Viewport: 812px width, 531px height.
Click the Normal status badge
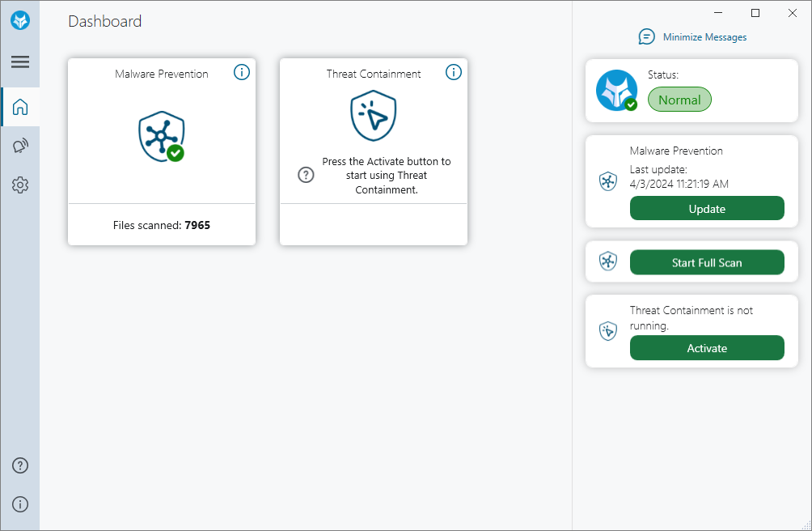[x=679, y=100]
